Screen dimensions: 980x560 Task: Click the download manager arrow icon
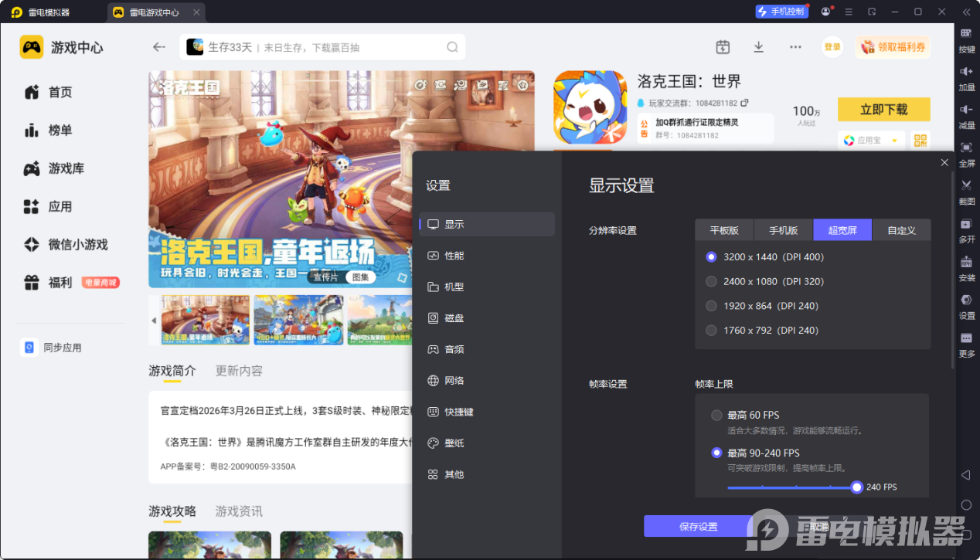[758, 47]
